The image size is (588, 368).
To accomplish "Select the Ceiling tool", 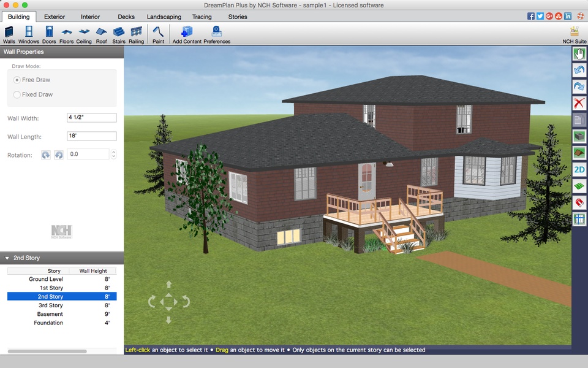I will pyautogui.click(x=84, y=34).
